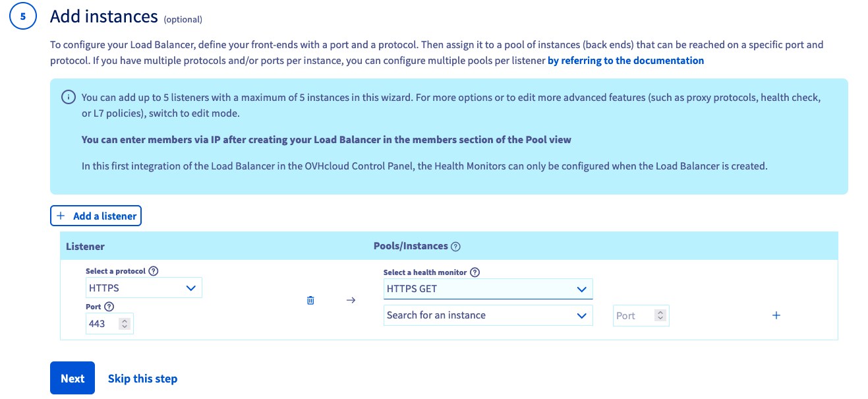
Task: Open the HTTPS protocol dropdown
Action: (144, 288)
